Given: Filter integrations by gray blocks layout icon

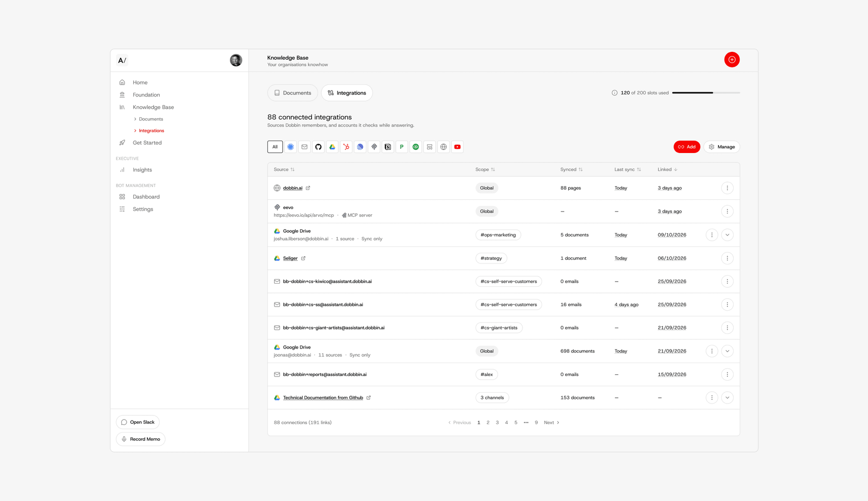Looking at the screenshot, I should [430, 147].
